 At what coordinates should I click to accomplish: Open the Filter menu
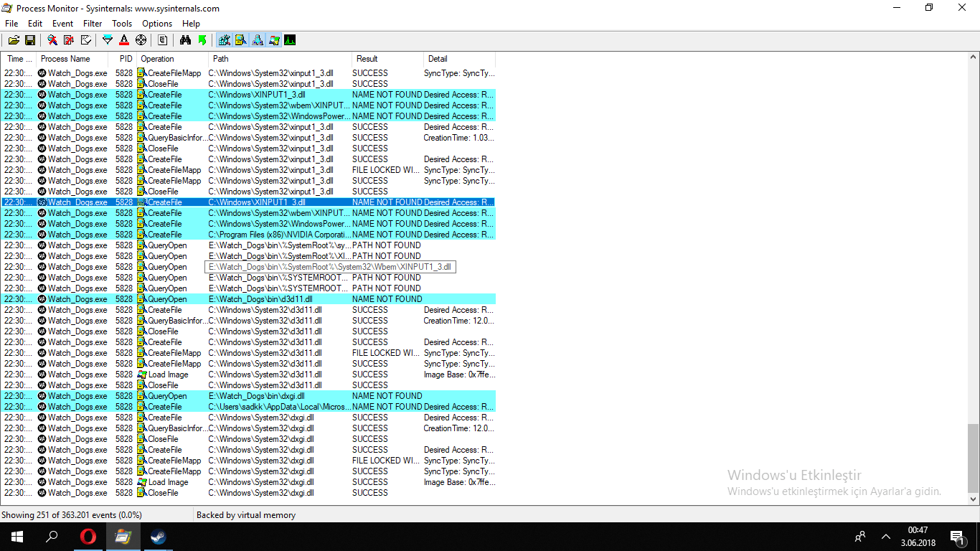pyautogui.click(x=93, y=24)
